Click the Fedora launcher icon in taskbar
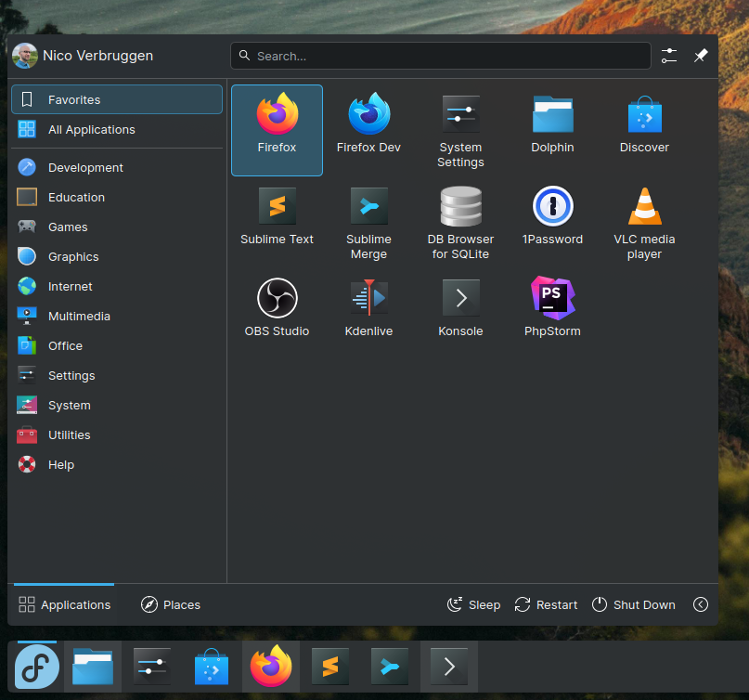This screenshot has height=700, width=749. (37, 667)
